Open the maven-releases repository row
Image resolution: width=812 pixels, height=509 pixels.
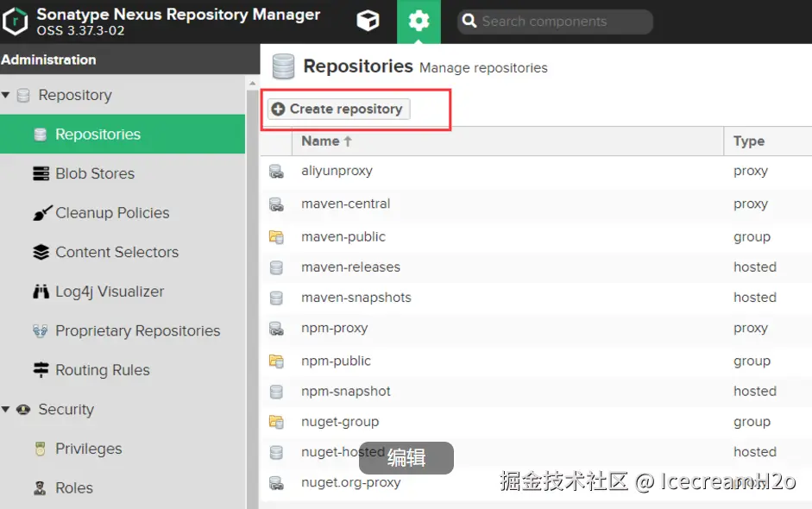[536, 267]
